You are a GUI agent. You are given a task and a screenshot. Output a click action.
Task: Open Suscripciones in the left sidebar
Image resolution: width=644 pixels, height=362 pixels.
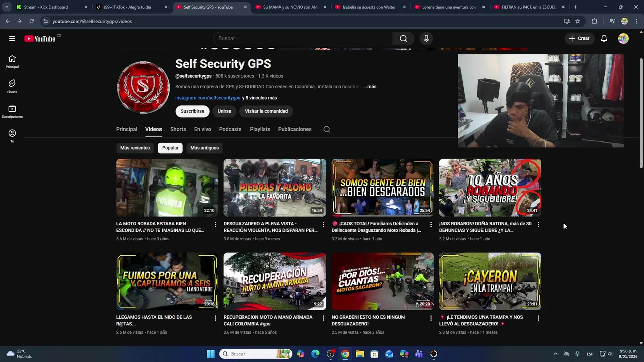[12, 111]
